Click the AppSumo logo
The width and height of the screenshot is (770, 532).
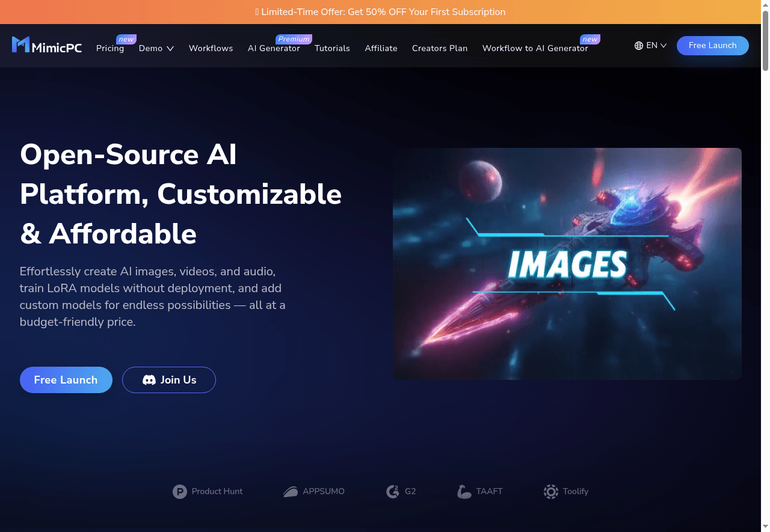pos(291,492)
